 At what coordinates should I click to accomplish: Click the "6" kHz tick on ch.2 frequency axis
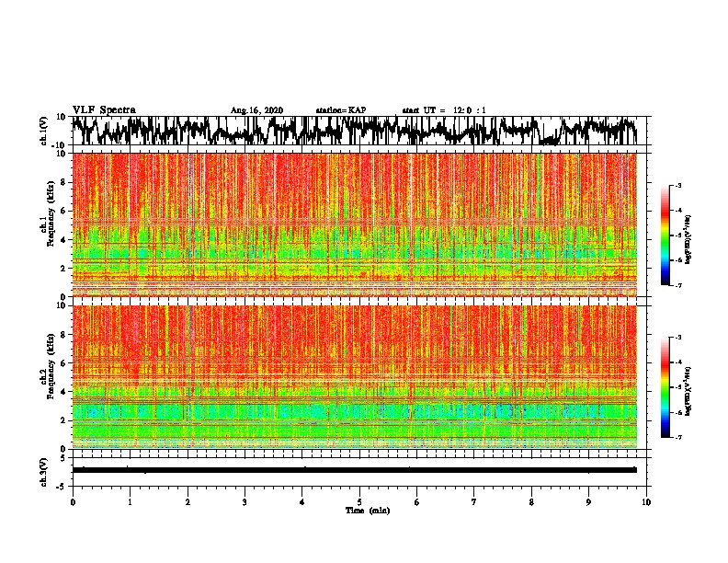click(x=63, y=363)
